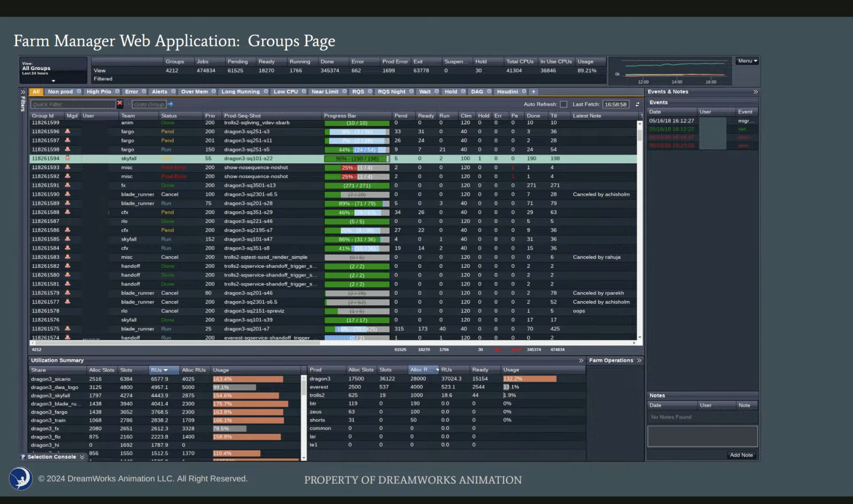Collapse the Farm Operations panel

pos(639,360)
